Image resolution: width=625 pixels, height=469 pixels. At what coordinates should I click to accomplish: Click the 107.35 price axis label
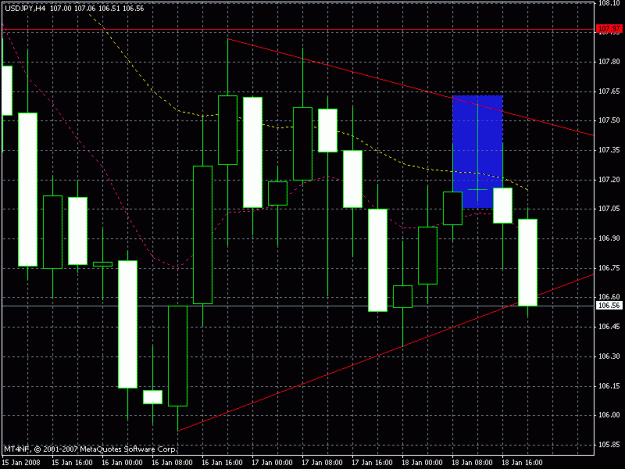[609, 150]
